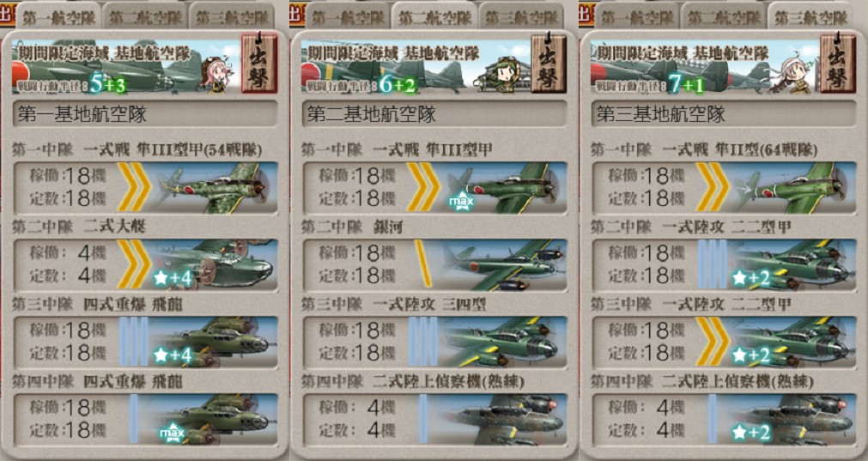Click the 二式大艇 flying boat aircraft
This screenshot has width=868, height=461.
pyautogui.click(x=145, y=264)
